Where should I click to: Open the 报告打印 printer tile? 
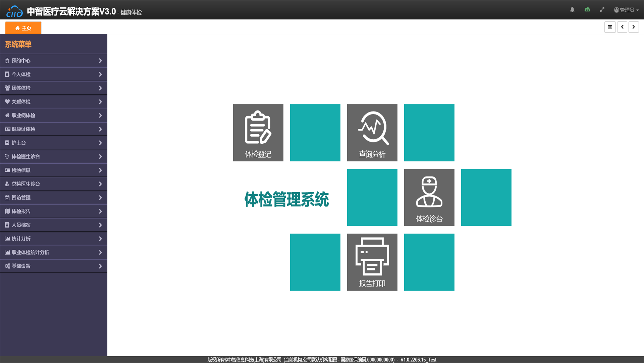(x=372, y=262)
